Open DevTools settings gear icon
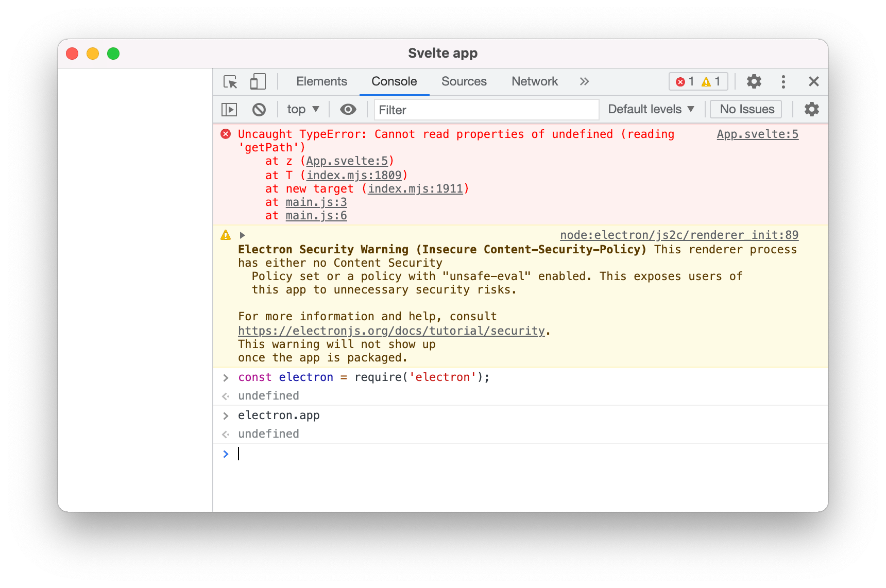The image size is (886, 588). point(754,81)
